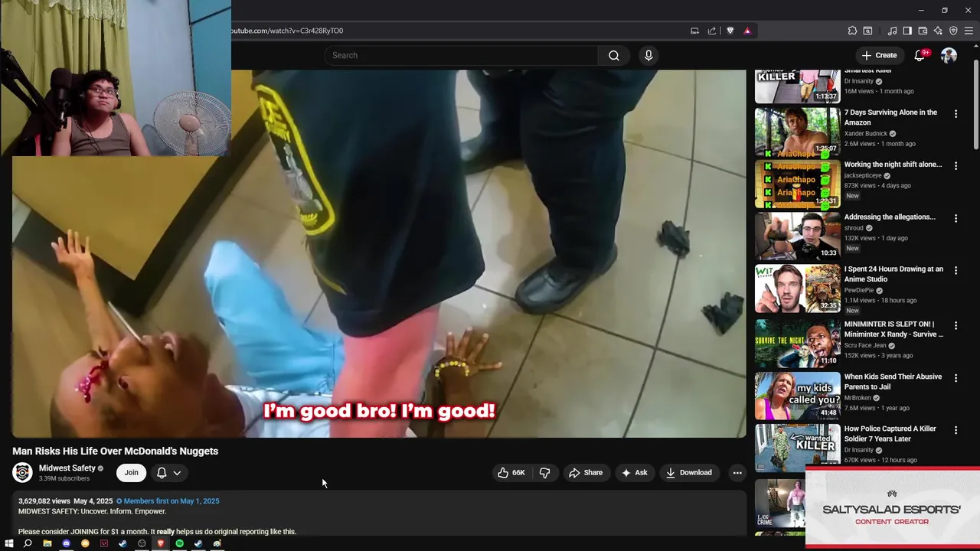Open File Explorer from the taskbar
This screenshot has width=980, height=551.
click(x=47, y=543)
